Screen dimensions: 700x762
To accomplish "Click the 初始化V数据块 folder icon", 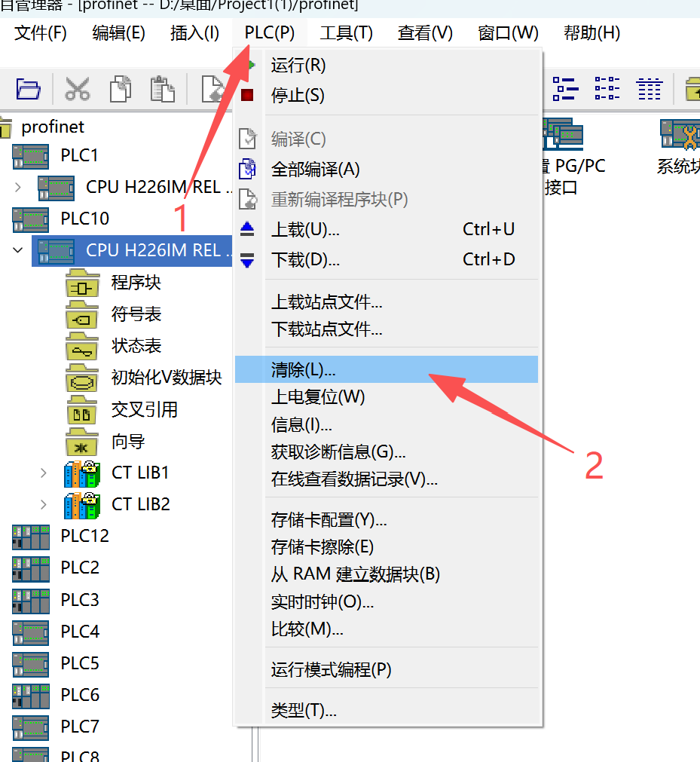I will pos(82,378).
